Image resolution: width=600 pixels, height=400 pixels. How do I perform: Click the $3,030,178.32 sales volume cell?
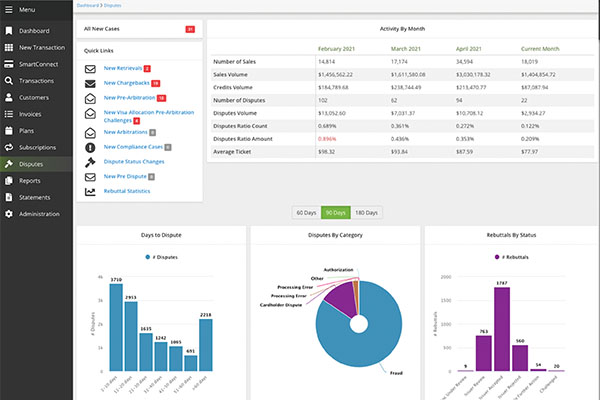(473, 75)
